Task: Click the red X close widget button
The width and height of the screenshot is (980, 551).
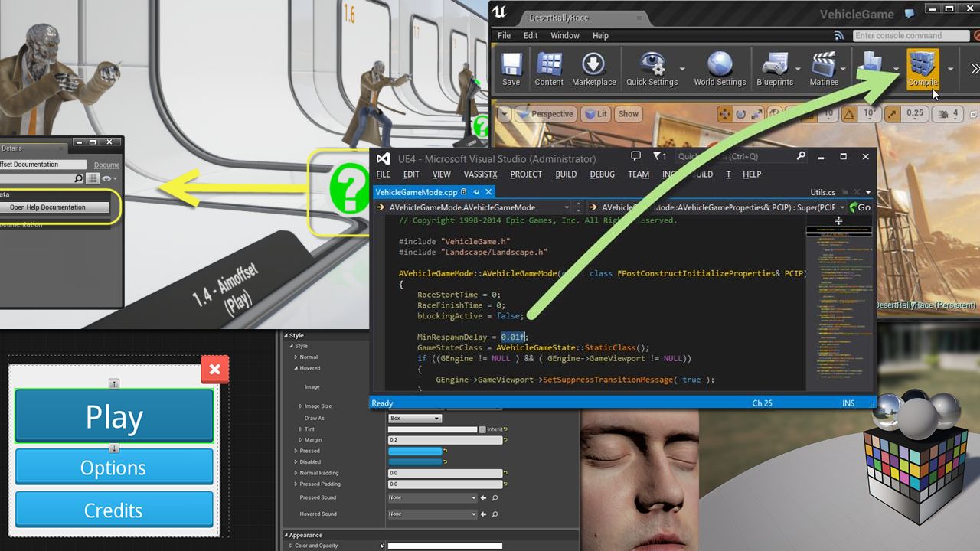Action: (214, 370)
